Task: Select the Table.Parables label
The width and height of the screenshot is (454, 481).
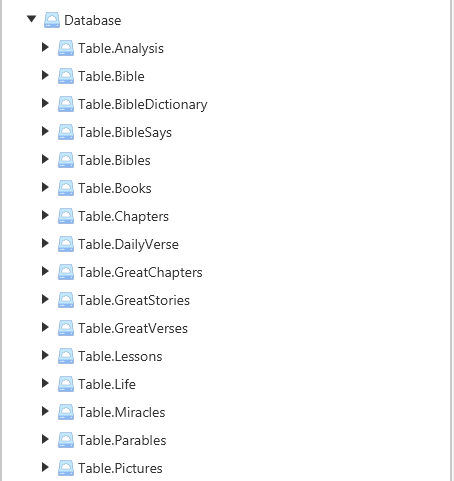Action: pyautogui.click(x=122, y=440)
